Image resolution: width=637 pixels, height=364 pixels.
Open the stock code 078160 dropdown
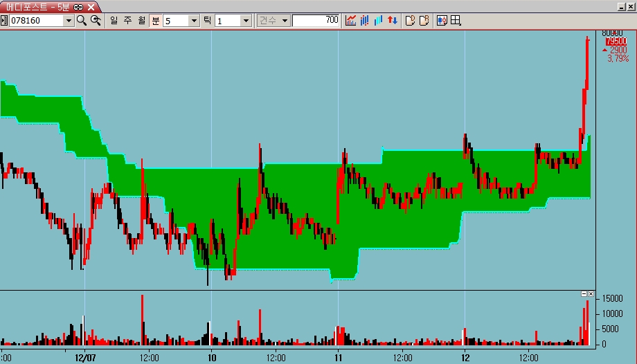[68, 21]
